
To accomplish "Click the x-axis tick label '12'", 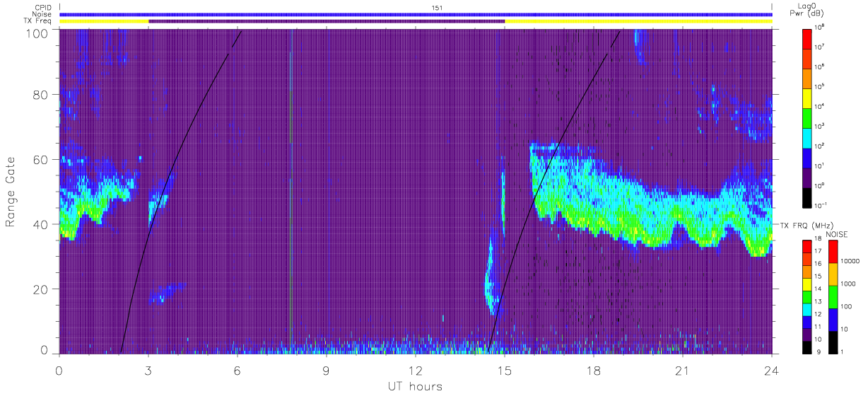I will pyautogui.click(x=416, y=370).
